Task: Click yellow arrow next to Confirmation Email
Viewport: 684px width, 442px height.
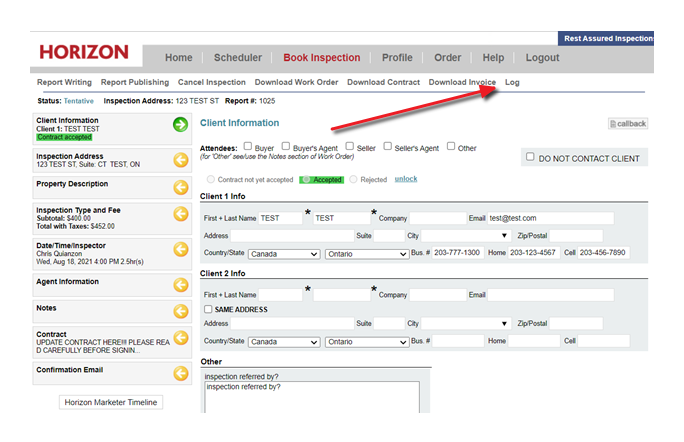Action: [x=180, y=373]
